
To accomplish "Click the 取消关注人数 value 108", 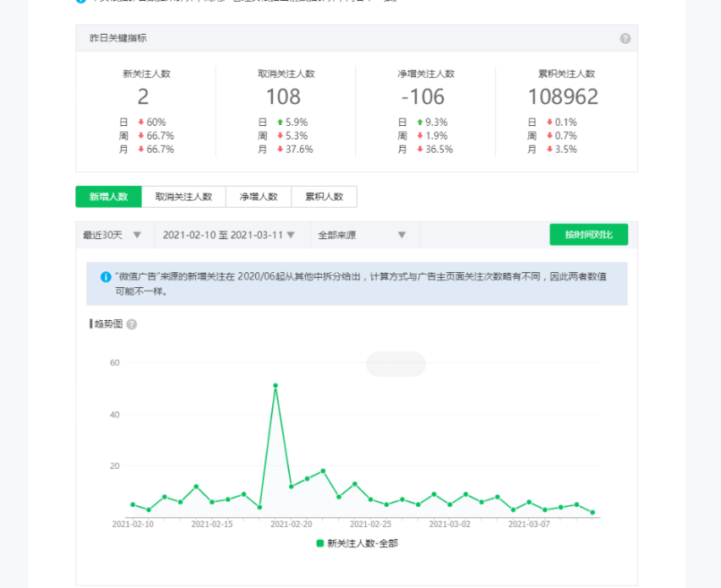I will tap(283, 97).
